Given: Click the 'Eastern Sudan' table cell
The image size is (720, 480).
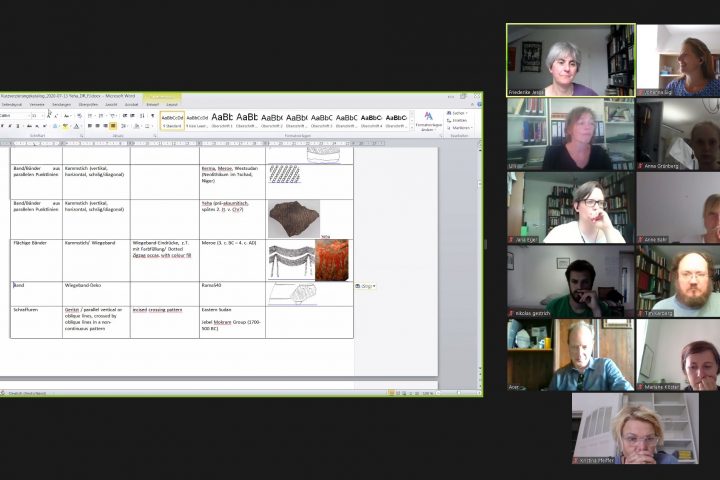Looking at the screenshot, I should [x=232, y=322].
